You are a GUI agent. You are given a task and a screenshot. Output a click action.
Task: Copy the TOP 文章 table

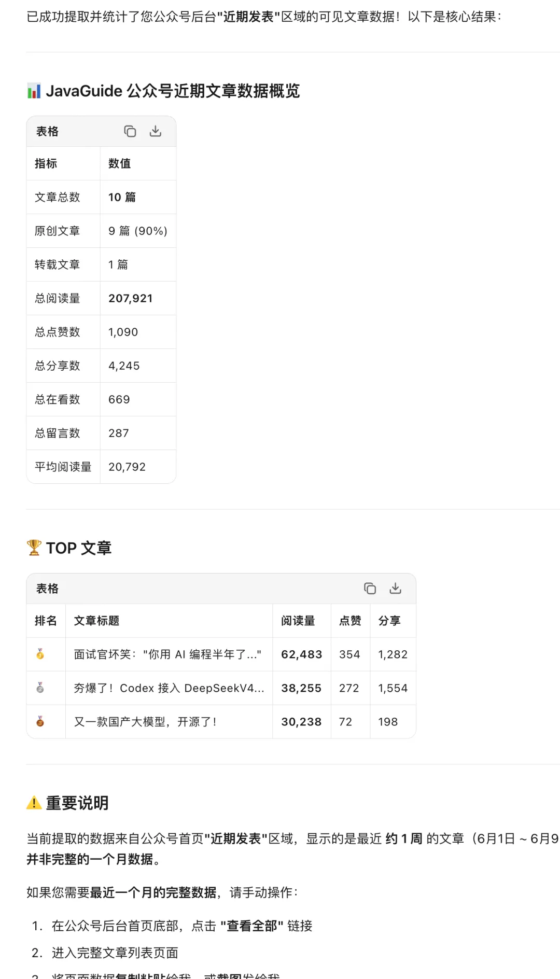(370, 589)
